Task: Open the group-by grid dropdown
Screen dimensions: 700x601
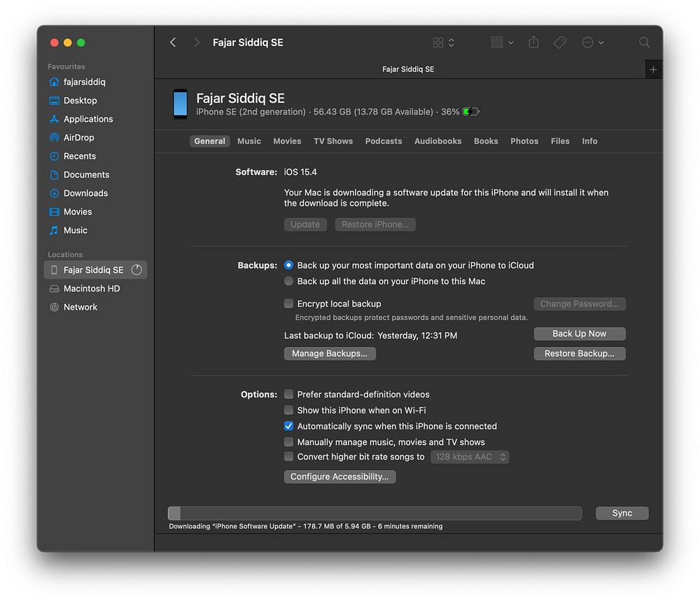Action: 502,43
